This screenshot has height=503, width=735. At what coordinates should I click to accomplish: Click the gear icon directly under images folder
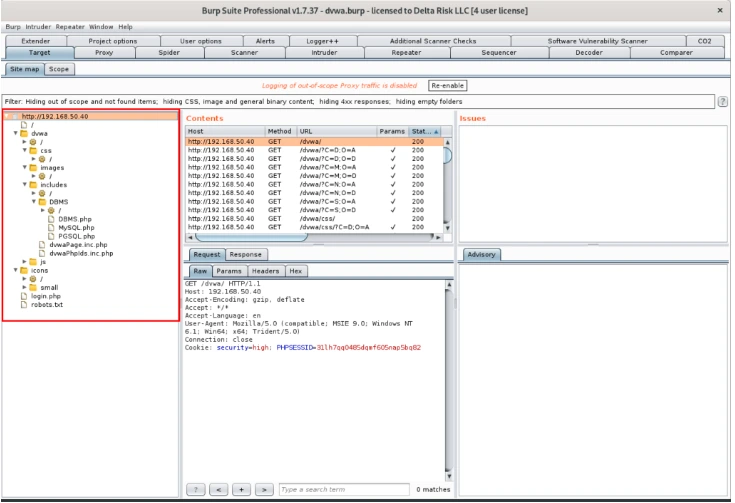42,176
